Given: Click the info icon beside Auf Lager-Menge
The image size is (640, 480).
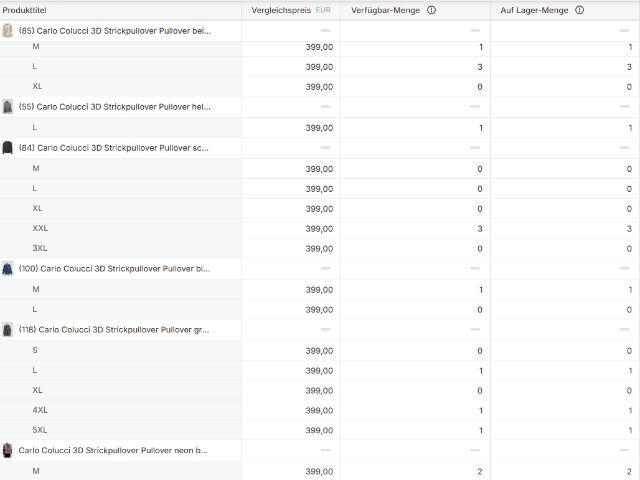Looking at the screenshot, I should (x=580, y=10).
